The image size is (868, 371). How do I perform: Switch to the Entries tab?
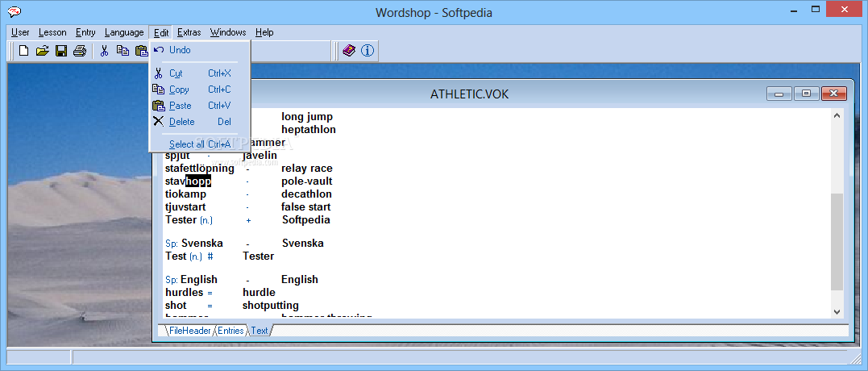tap(230, 331)
